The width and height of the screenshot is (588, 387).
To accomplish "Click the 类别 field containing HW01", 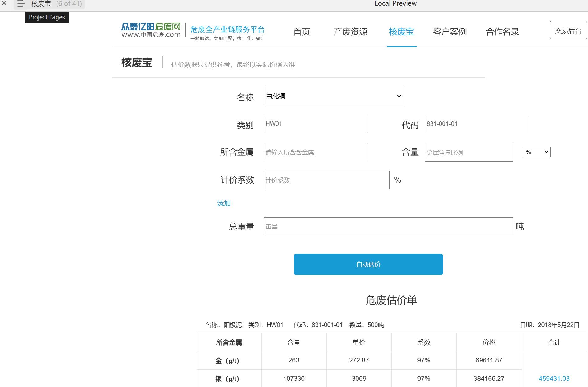I will pyautogui.click(x=315, y=124).
